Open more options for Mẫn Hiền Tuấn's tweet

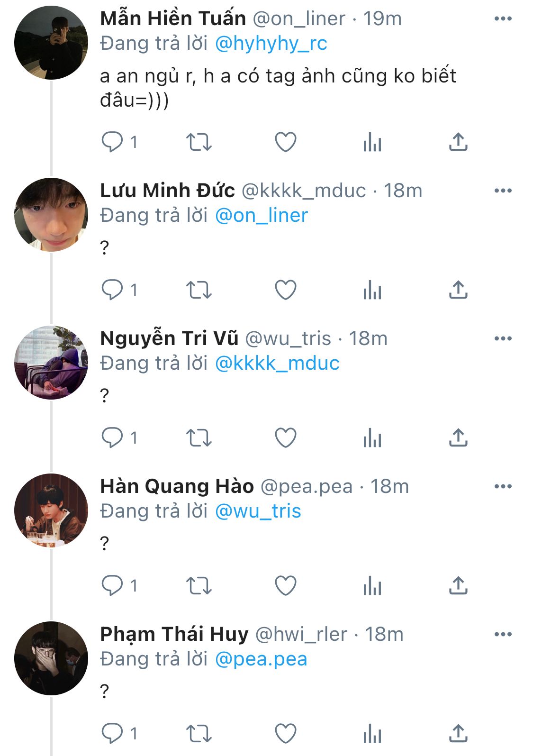503,19
